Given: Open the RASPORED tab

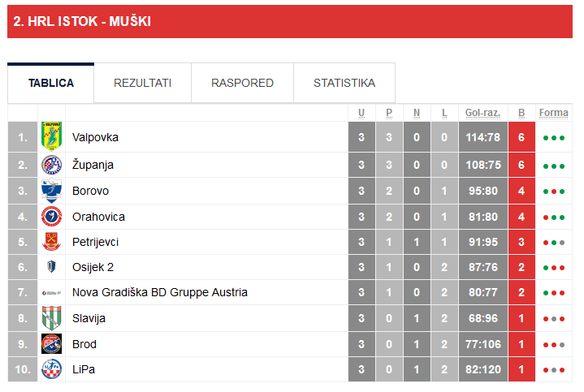Looking at the screenshot, I should 242,83.
